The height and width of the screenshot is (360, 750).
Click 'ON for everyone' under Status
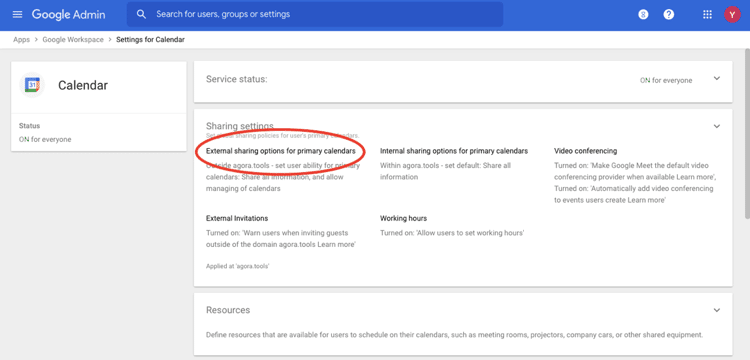(x=45, y=140)
